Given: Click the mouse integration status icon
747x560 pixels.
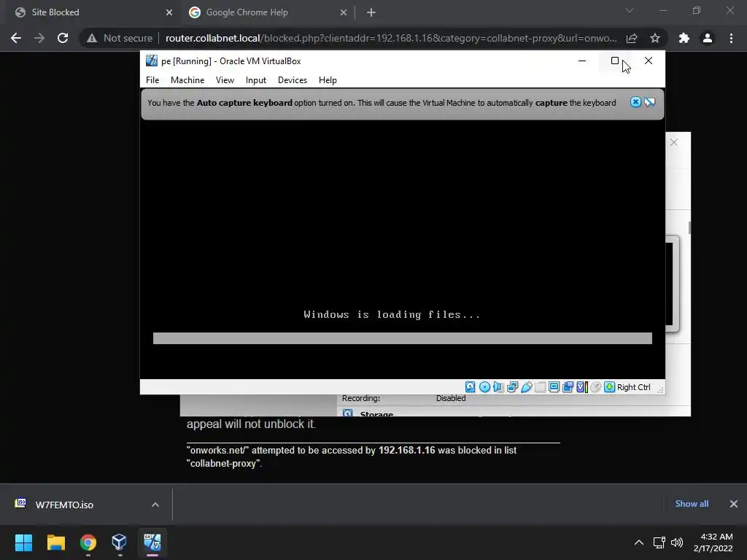Looking at the screenshot, I should click(595, 387).
